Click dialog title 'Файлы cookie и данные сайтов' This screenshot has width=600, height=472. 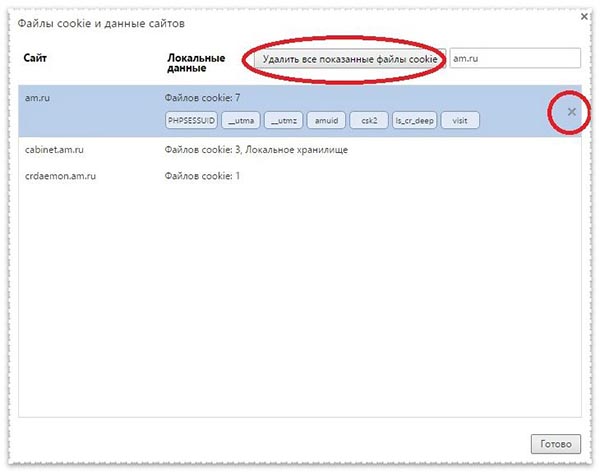(101, 24)
